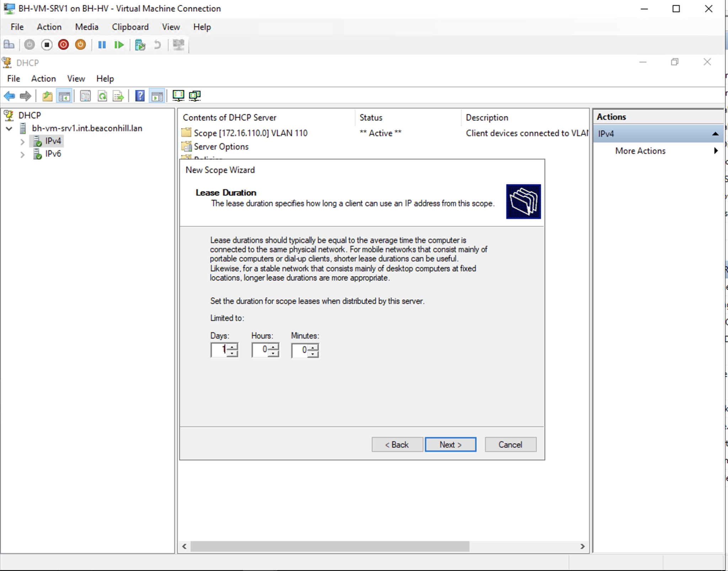Open the Media menu

point(86,27)
